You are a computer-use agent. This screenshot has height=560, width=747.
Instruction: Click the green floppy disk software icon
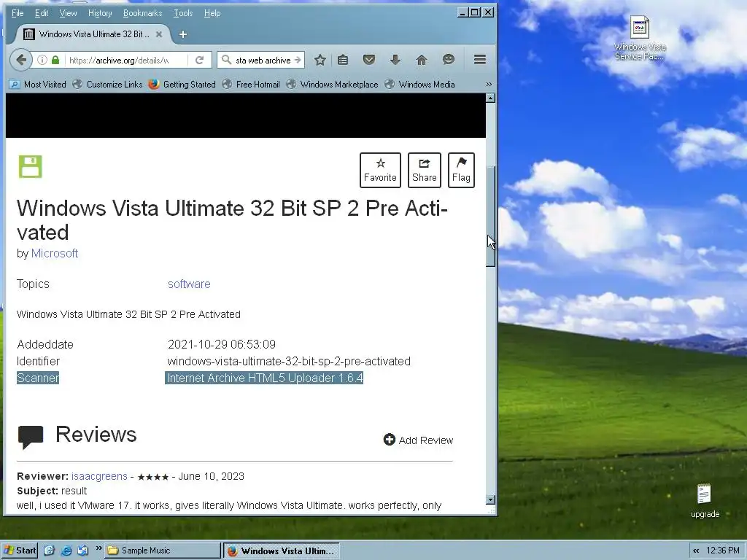click(x=31, y=167)
